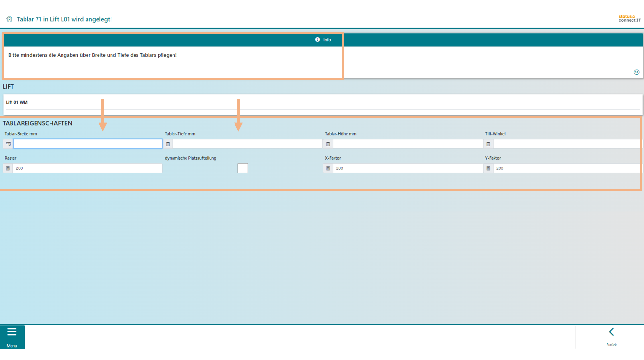The width and height of the screenshot is (644, 360).
Task: Click calculator icon beside Raster field
Action: tap(8, 168)
